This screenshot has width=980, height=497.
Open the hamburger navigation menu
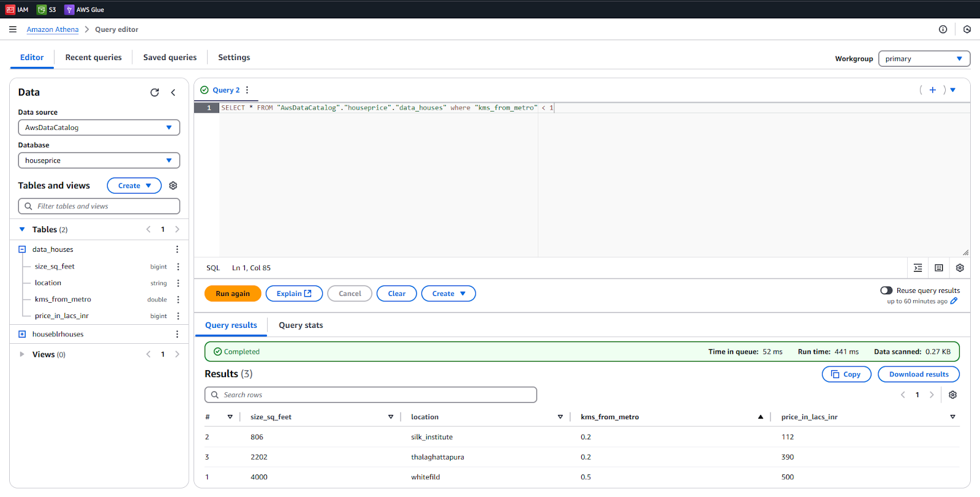coord(13,29)
